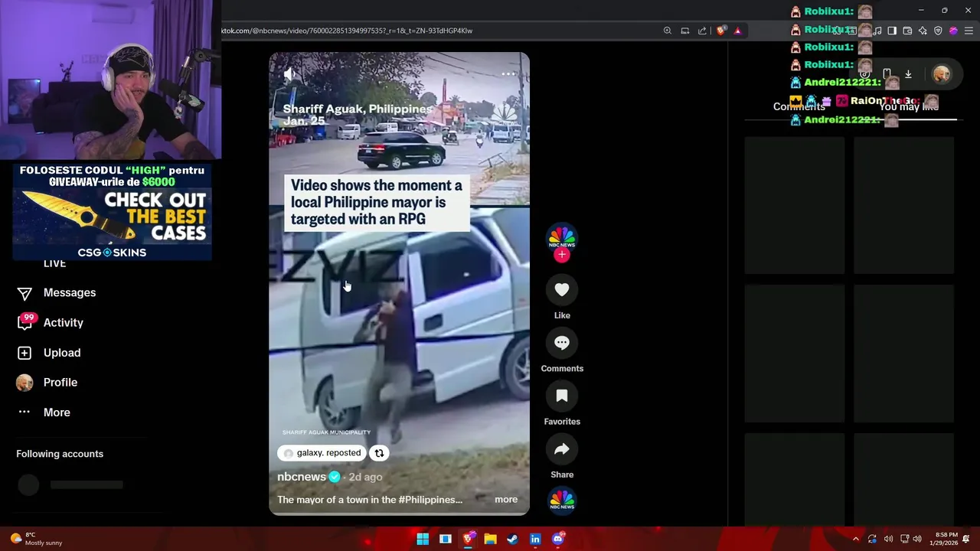Open the weather widget showing Mostly sunny
The image size is (980, 551).
coord(36,539)
